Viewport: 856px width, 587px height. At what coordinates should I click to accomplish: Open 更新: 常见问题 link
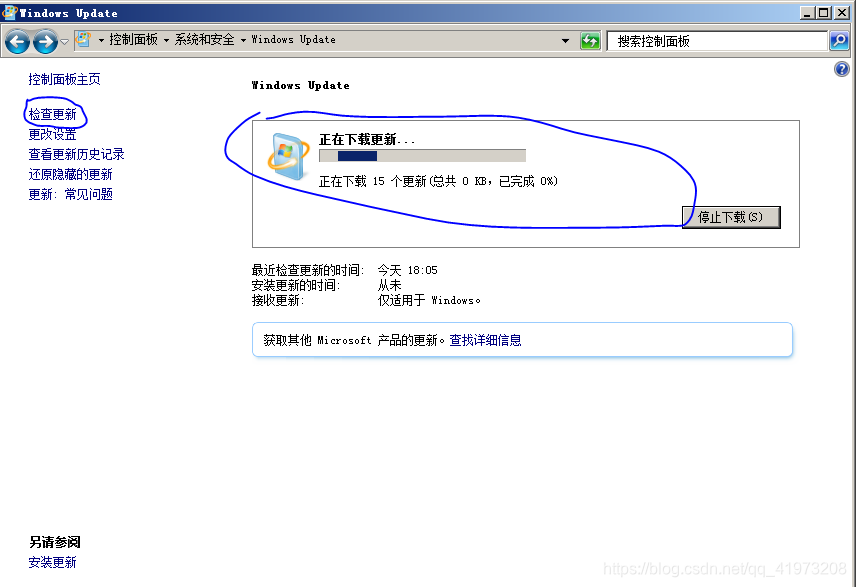(x=70, y=194)
